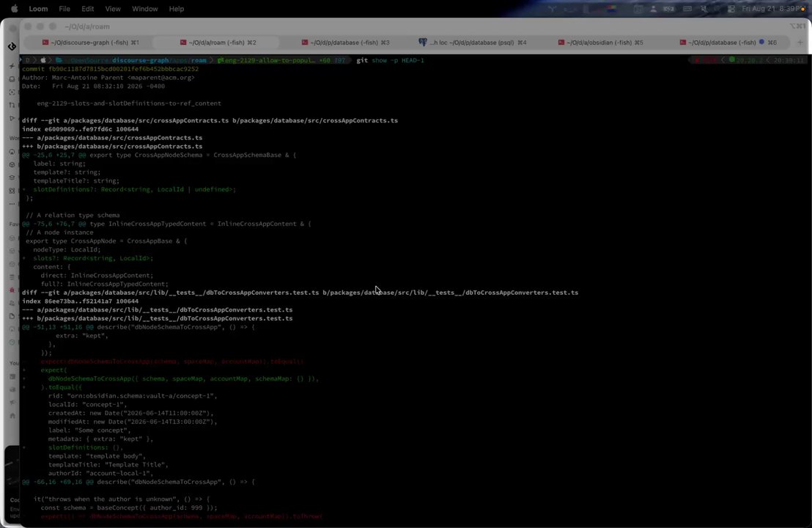Click the 'label: "Some concept"' line
The width and height of the screenshot is (812, 528).
(x=89, y=430)
